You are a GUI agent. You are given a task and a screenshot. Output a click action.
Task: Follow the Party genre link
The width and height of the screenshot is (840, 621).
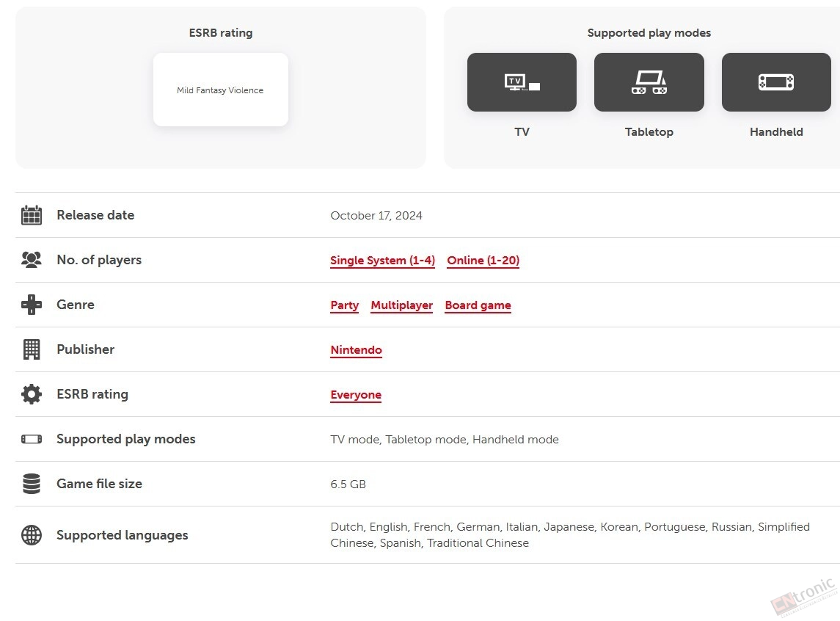click(x=345, y=305)
